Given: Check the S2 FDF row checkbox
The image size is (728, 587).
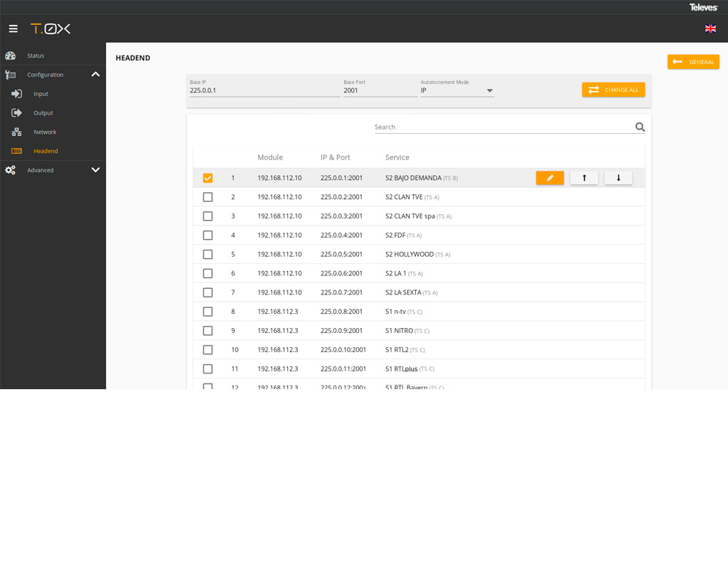Looking at the screenshot, I should tap(208, 236).
